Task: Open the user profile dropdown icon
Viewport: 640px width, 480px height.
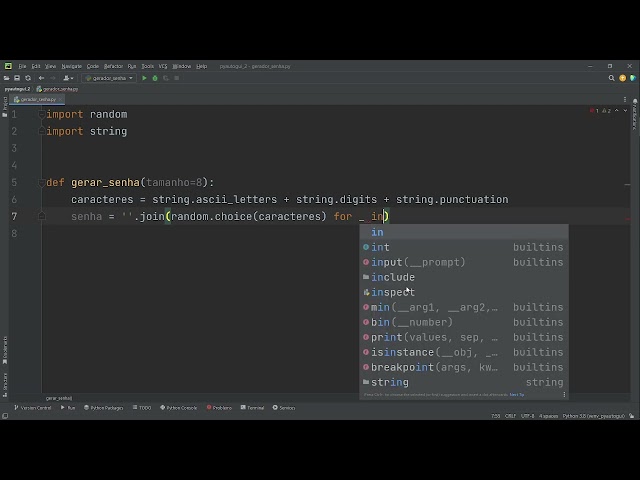Action: coord(68,78)
